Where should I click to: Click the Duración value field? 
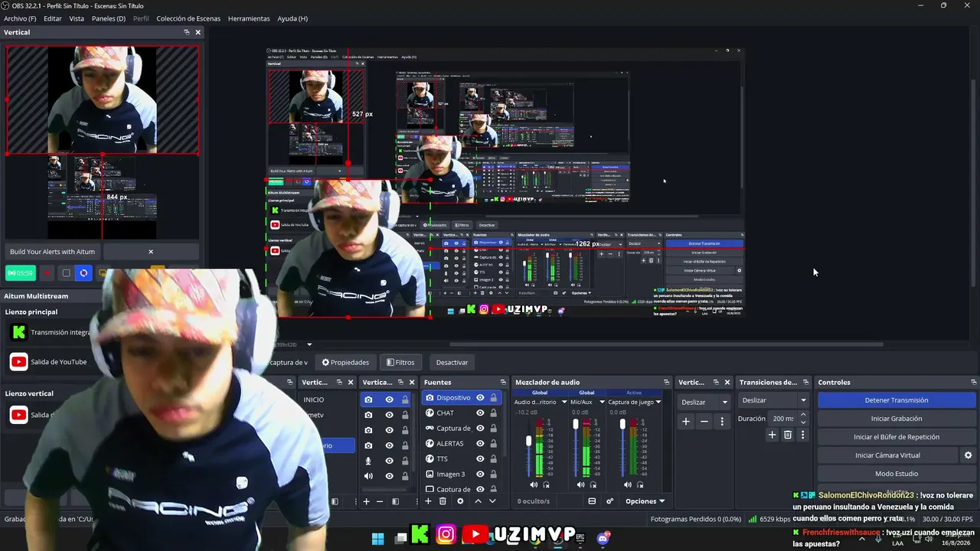tap(783, 419)
